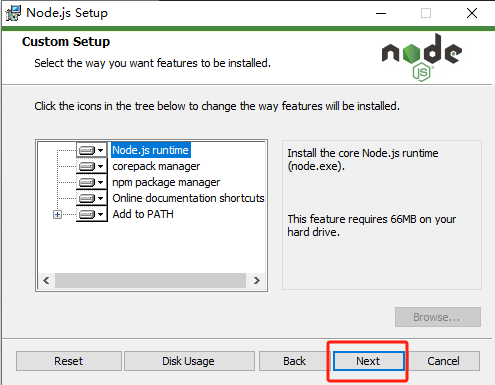Select the npm package manager tree item
The height and width of the screenshot is (385, 495).
(x=166, y=182)
